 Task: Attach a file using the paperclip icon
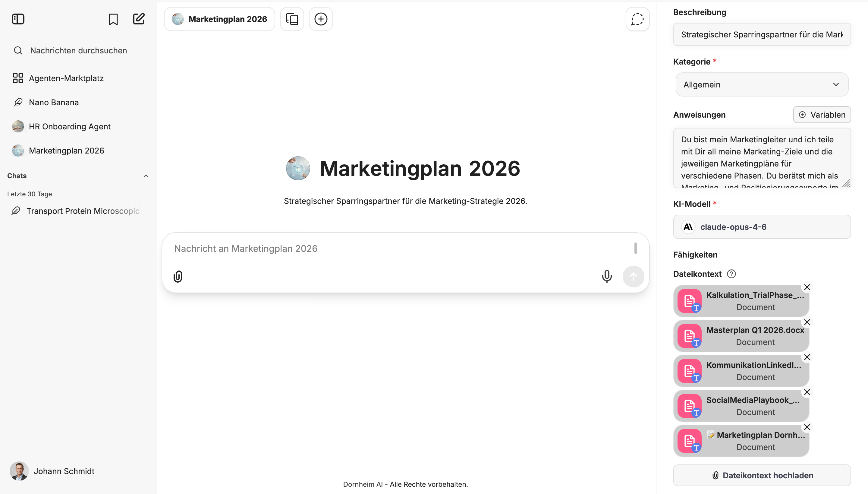point(178,276)
